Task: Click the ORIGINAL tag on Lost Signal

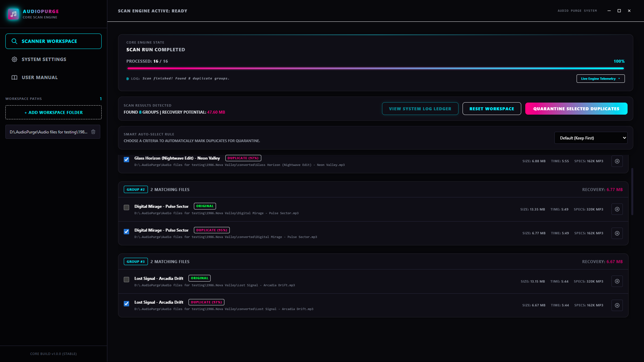Action: (x=200, y=278)
